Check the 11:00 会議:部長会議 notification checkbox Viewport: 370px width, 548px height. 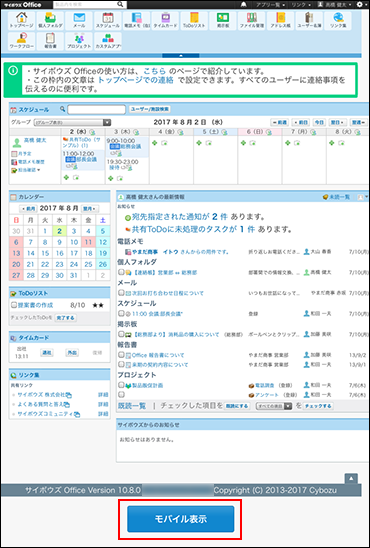[121, 313]
